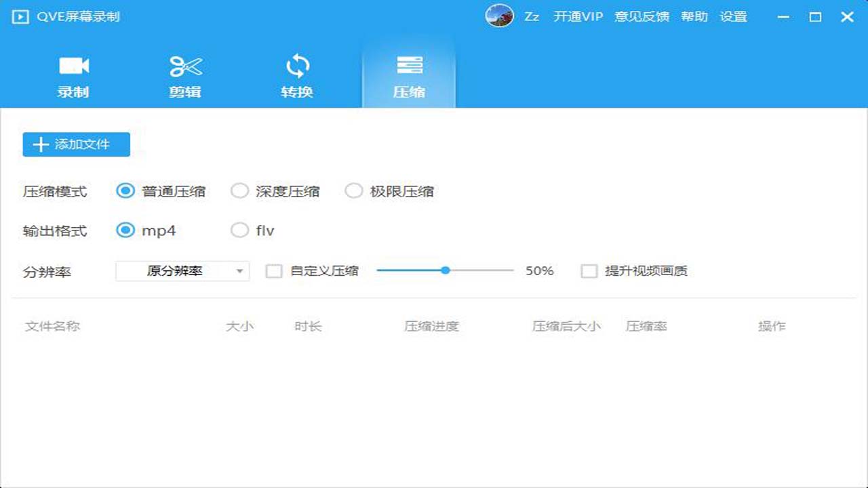Open the user avatar profile picture
The height and width of the screenshot is (488, 868).
click(x=500, y=16)
